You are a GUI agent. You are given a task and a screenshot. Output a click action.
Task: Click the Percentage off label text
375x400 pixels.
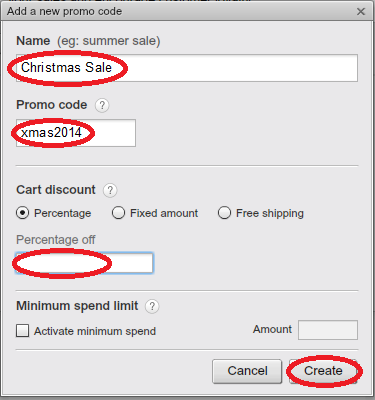56,240
